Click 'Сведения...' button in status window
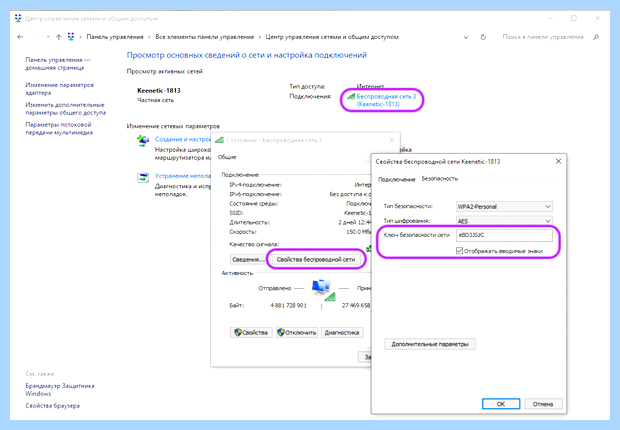 coord(248,260)
